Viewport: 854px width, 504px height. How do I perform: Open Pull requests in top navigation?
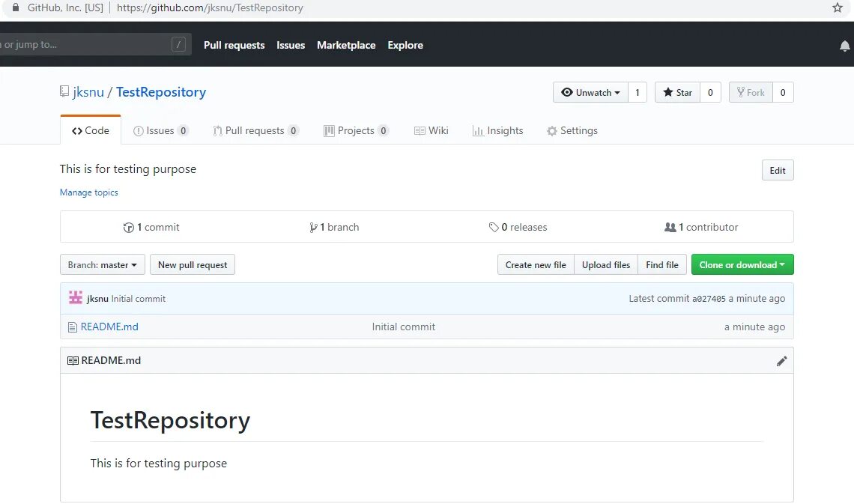click(x=234, y=45)
